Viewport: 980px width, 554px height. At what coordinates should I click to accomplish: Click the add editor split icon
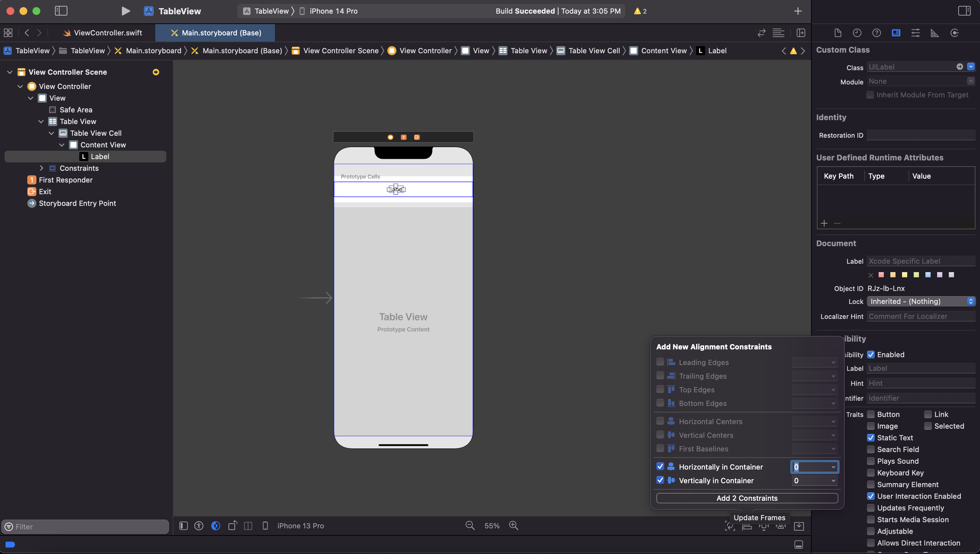click(x=801, y=33)
